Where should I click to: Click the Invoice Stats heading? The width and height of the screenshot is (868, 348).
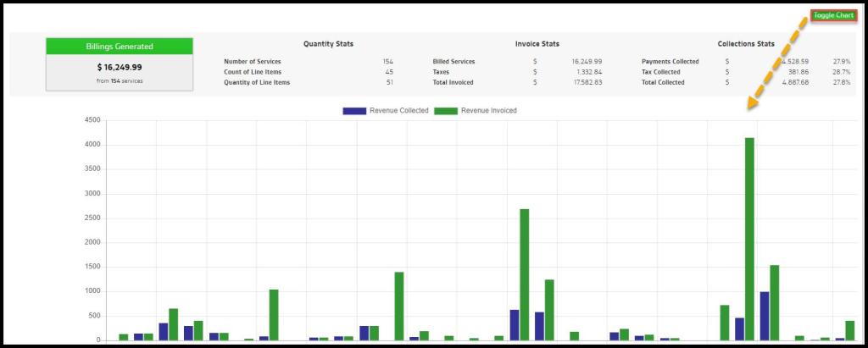pyautogui.click(x=537, y=44)
